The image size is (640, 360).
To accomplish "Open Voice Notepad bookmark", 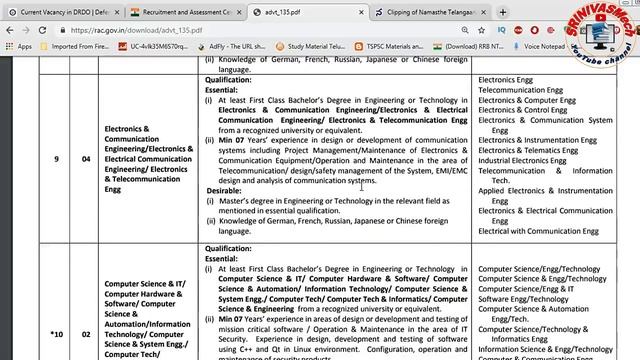I will click(539, 47).
